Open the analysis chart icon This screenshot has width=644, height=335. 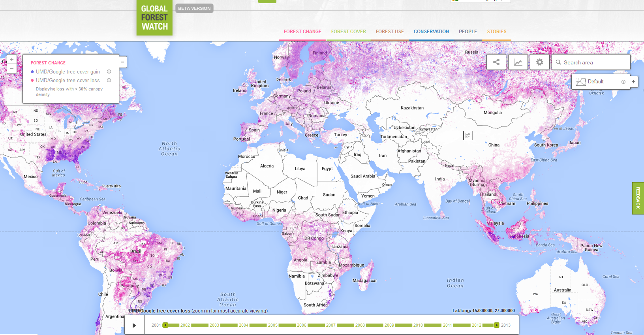[x=518, y=62]
